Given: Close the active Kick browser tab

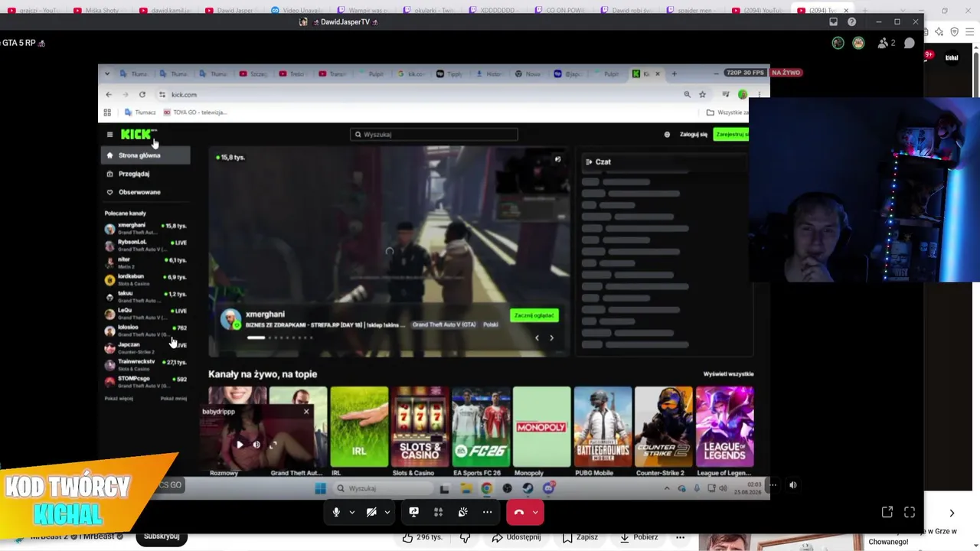Looking at the screenshot, I should click(657, 74).
